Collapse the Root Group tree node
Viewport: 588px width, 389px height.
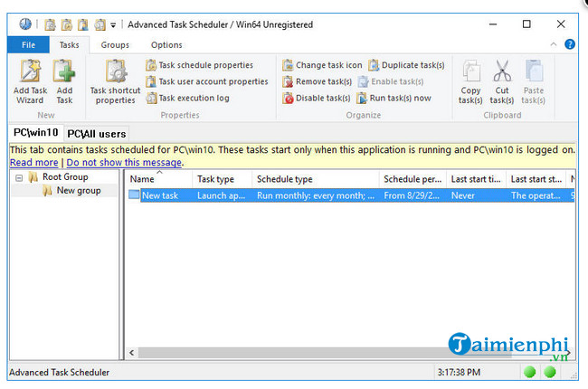19,178
